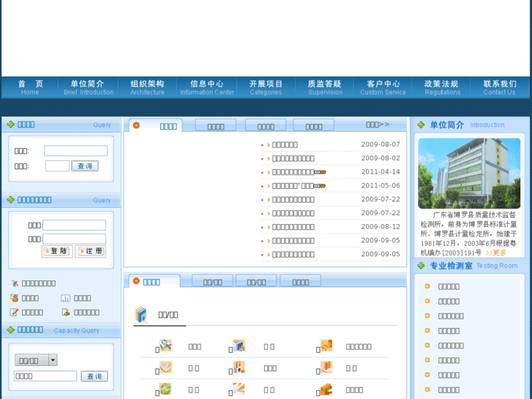Open the >>更多 link under the introduction text
532x399 pixels.
click(x=495, y=253)
